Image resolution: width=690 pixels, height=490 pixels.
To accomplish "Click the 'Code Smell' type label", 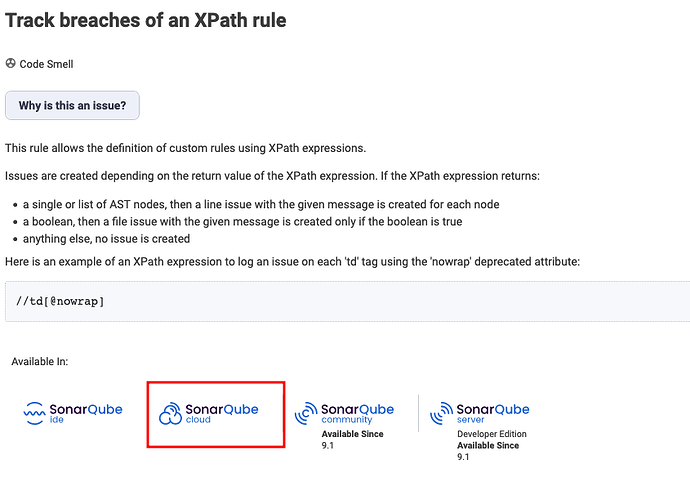I will pyautogui.click(x=46, y=64).
